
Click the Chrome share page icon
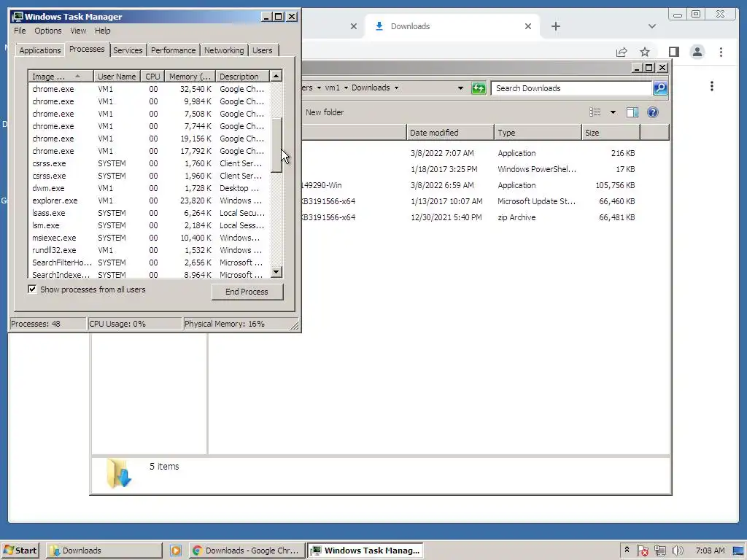(x=622, y=52)
